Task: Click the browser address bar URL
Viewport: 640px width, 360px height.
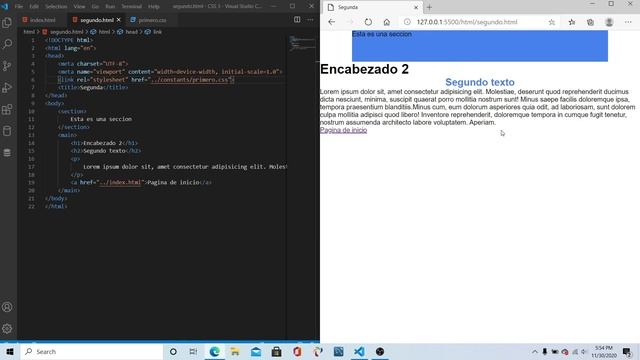Action: 467,22
